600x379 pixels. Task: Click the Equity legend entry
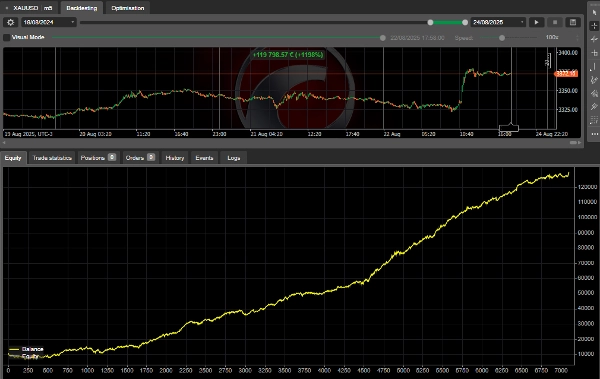[x=23, y=356]
